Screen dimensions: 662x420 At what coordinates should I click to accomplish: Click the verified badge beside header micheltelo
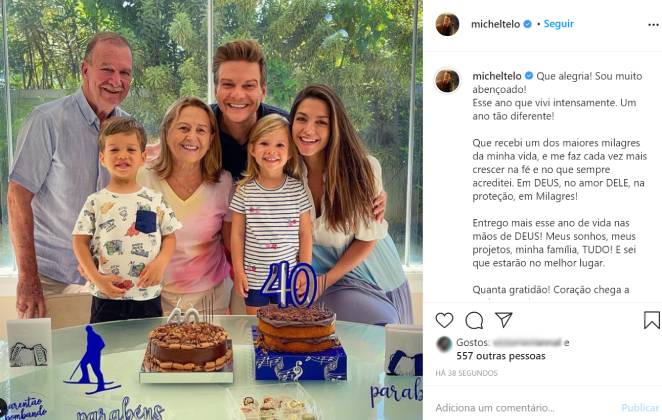point(527,24)
